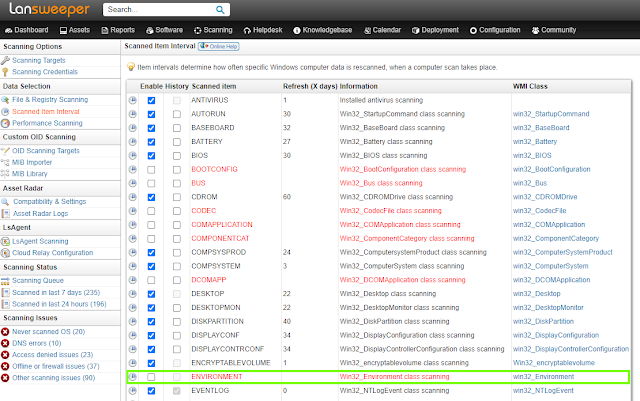
Task: Tick Enable checkbox for ENVIRONMENT
Action: [x=151, y=377]
